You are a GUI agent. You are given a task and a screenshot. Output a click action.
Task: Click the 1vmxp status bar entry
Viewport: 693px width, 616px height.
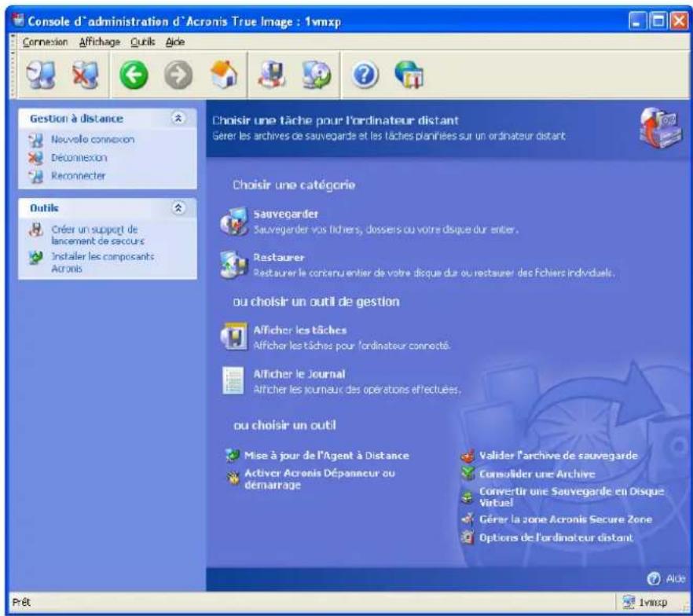645,603
